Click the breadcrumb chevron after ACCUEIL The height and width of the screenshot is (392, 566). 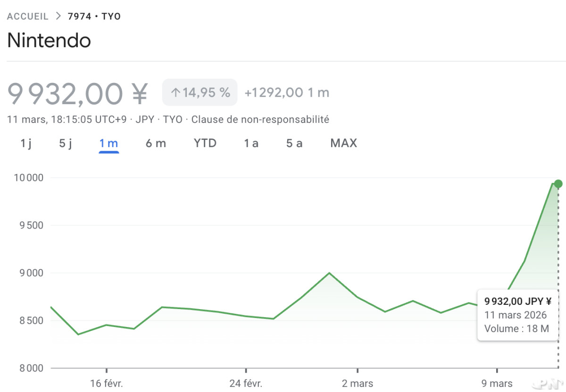click(58, 16)
